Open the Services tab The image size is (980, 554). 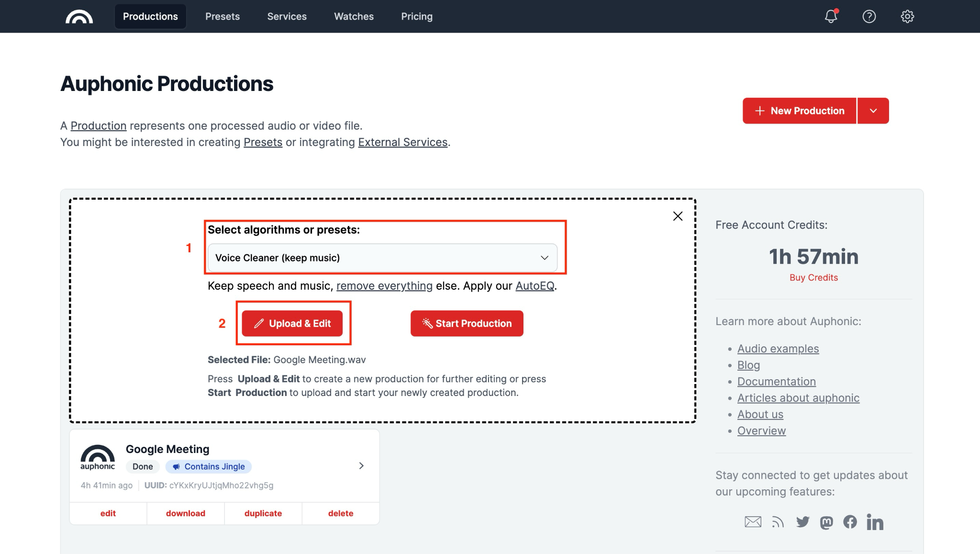click(x=287, y=16)
